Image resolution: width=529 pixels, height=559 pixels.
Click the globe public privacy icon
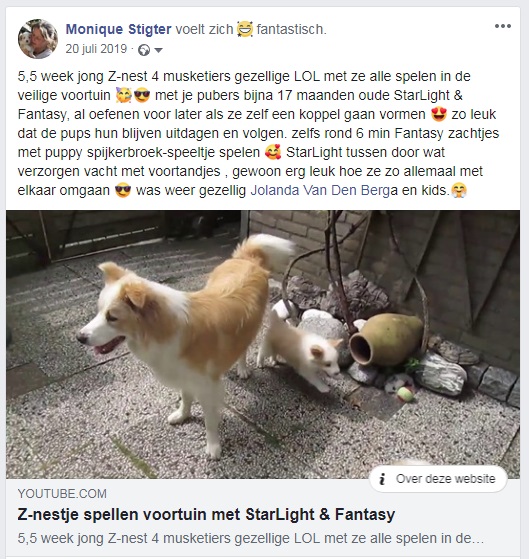click(x=144, y=50)
